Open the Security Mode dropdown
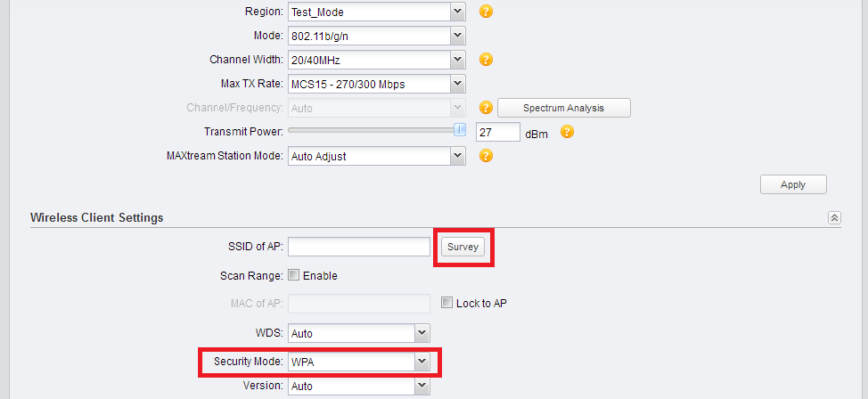 pos(359,362)
